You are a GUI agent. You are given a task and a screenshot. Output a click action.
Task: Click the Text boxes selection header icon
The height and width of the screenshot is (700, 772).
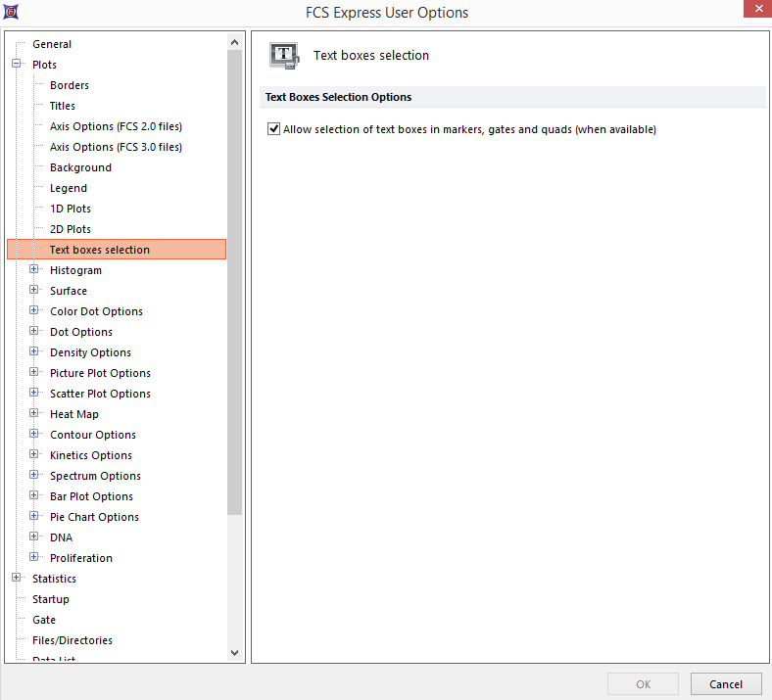click(284, 56)
